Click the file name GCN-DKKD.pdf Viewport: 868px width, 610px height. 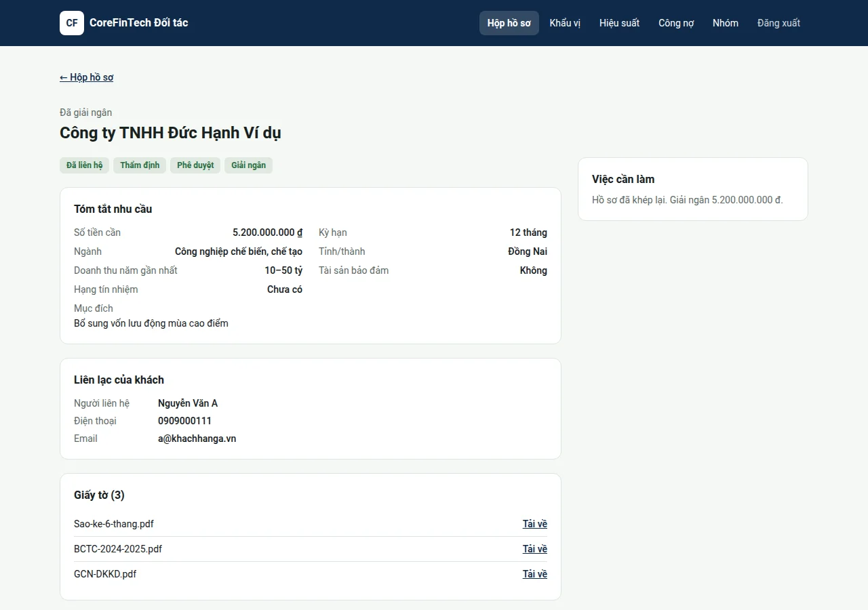coord(105,574)
